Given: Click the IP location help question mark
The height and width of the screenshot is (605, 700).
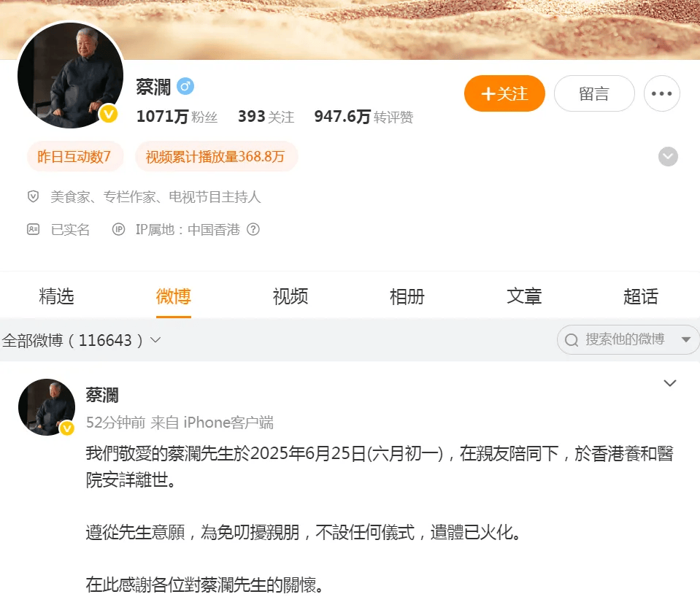Looking at the screenshot, I should [x=253, y=229].
